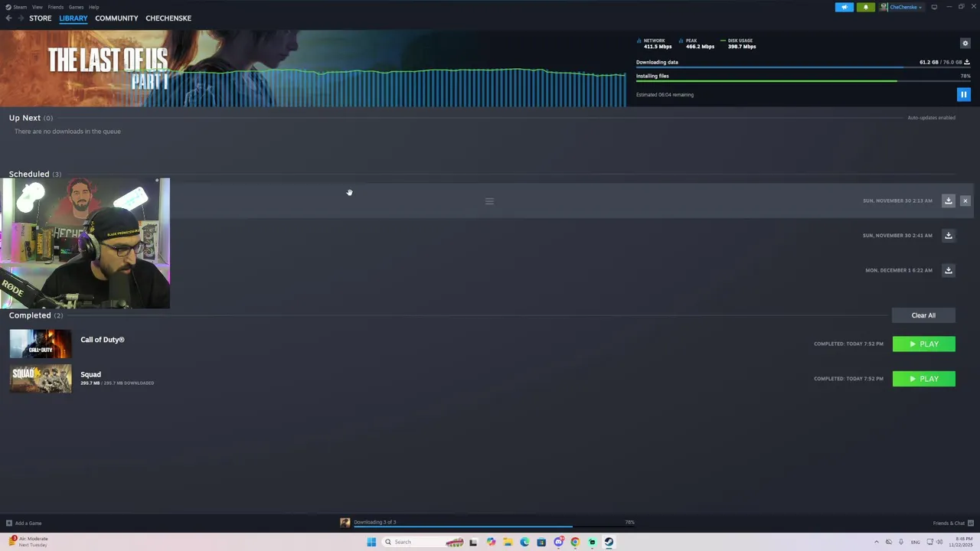Open Friends & Chat
The image size is (980, 551).
[953, 523]
